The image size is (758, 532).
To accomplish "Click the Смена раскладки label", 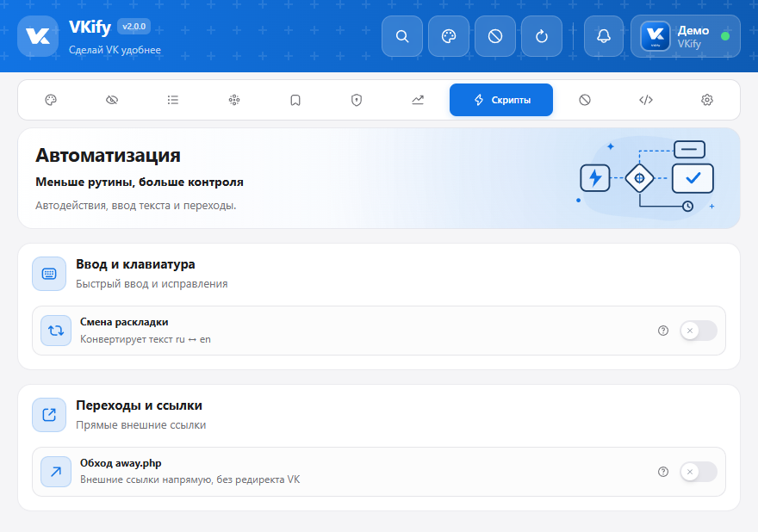I will [124, 322].
